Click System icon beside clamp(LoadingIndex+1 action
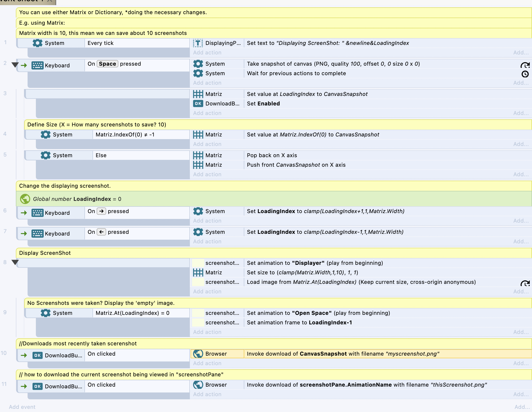This screenshot has height=412, width=532. 198,211
